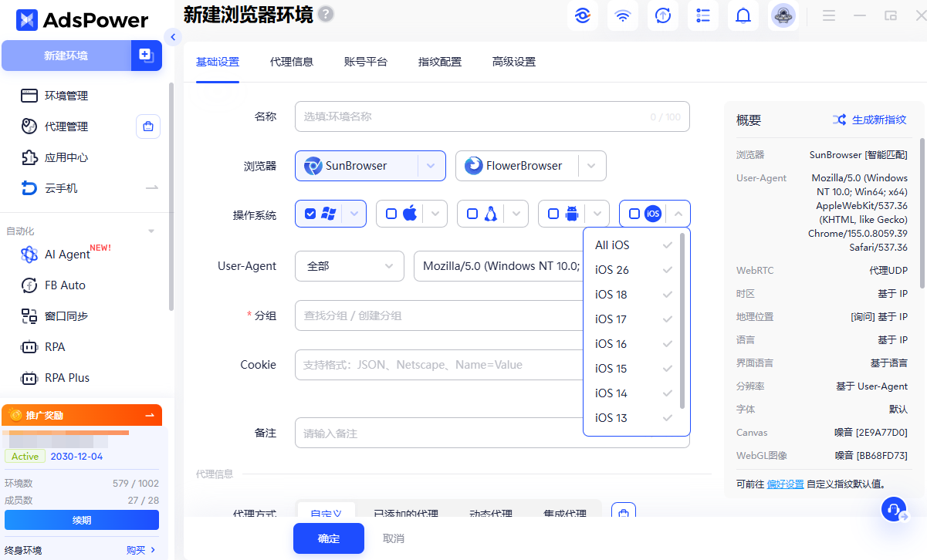This screenshot has height=560, width=927.
Task: Toggle the Windows OS checkbox
Action: pos(310,214)
